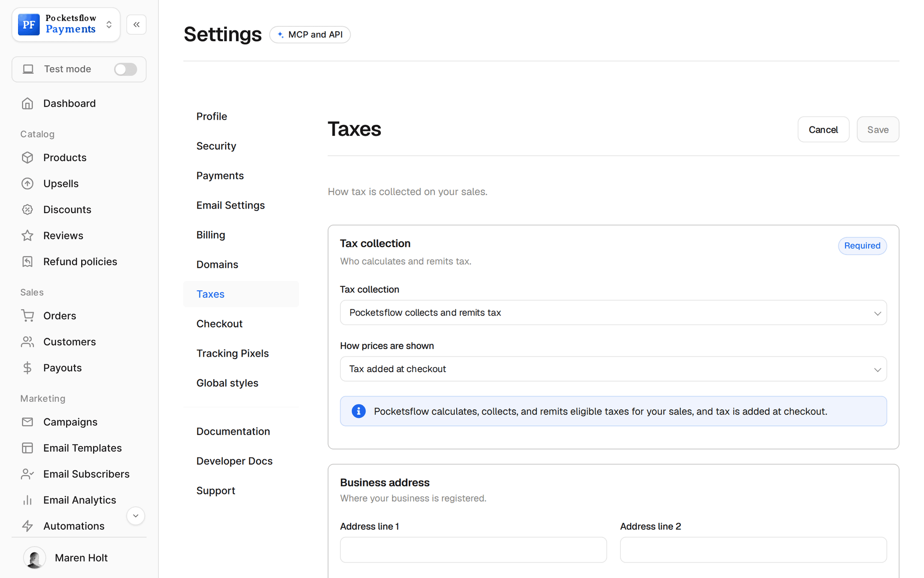Click the Orders cart icon
The width and height of the screenshot is (924, 578).
[28, 316]
